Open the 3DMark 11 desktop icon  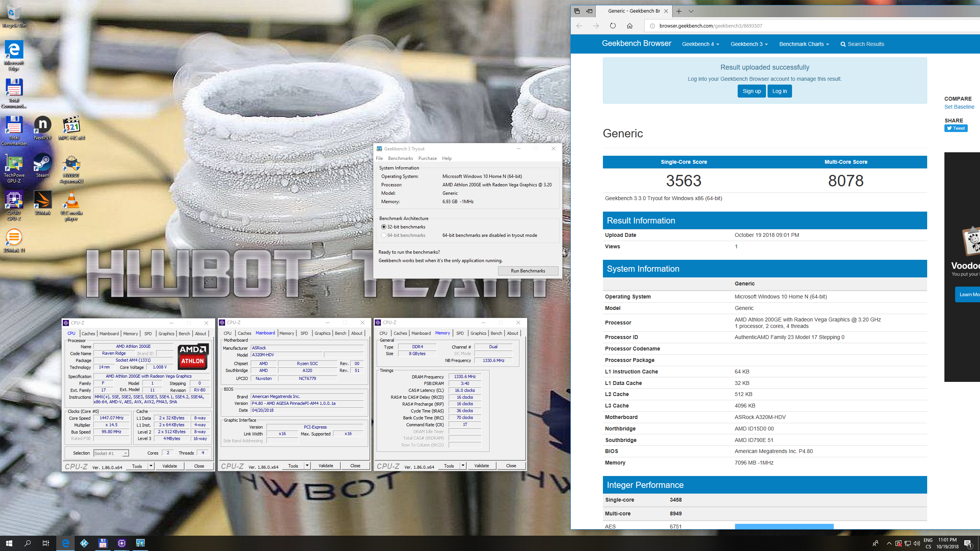(14, 241)
